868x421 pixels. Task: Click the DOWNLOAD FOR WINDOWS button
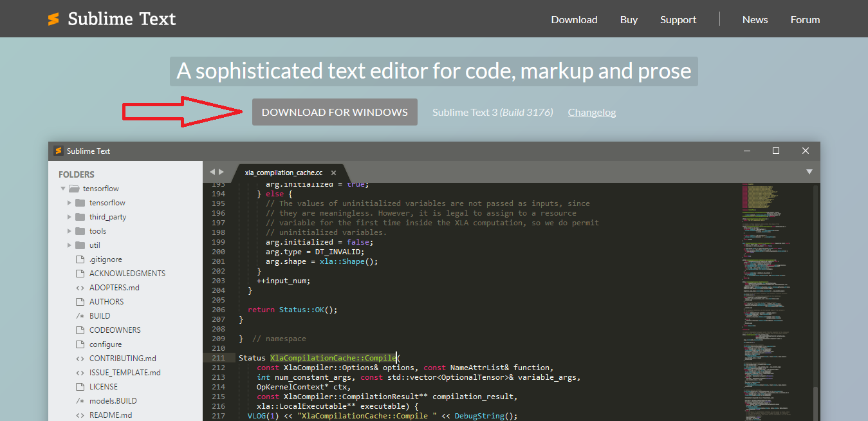[334, 111]
